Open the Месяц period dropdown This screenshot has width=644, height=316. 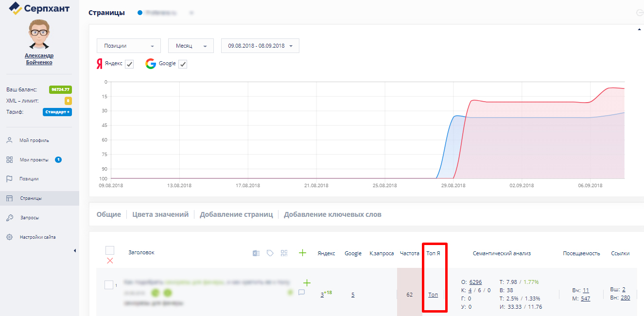[191, 46]
